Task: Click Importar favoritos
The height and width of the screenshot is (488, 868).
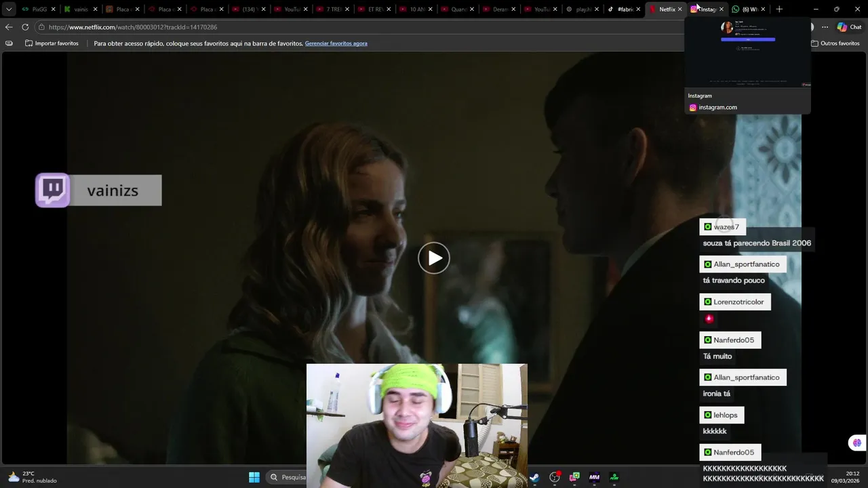Action: pos(52,43)
